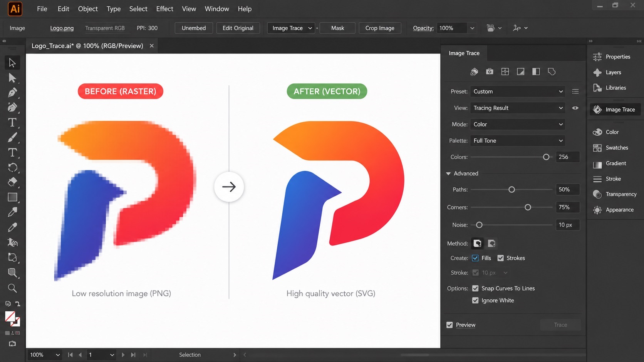
Task: Toggle the View eye icon in Image Trace
Action: point(575,108)
